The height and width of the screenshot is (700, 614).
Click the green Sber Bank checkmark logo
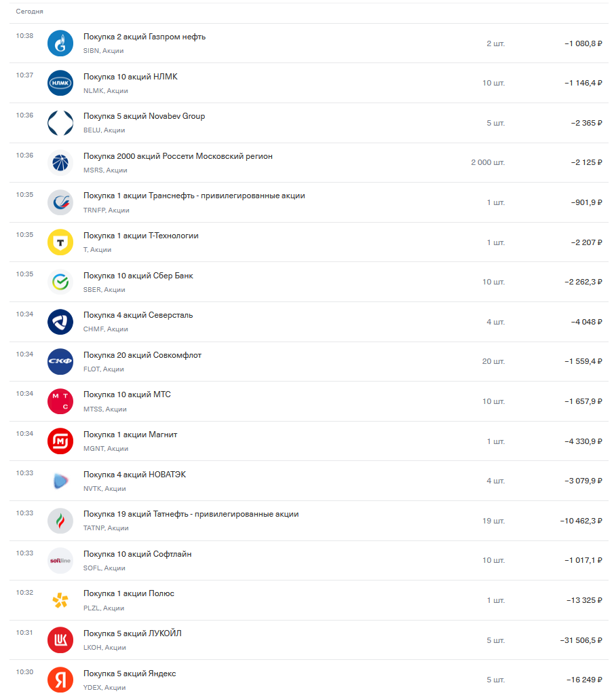pos(60,282)
